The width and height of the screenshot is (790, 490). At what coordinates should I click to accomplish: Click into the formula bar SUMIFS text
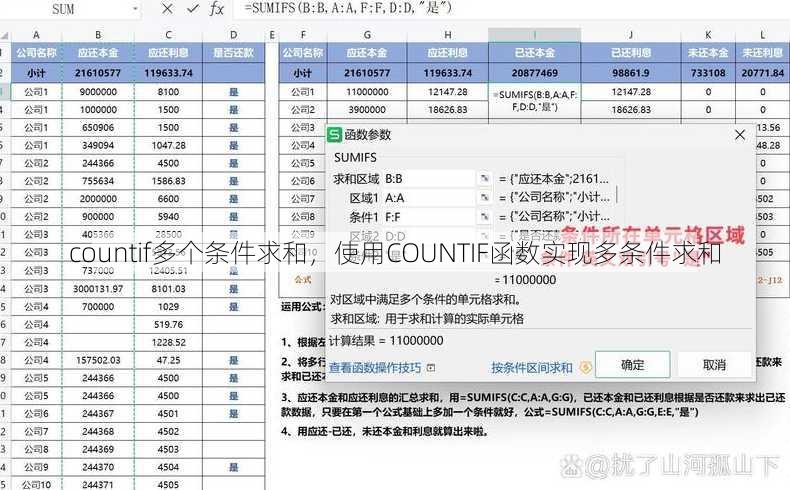348,8
